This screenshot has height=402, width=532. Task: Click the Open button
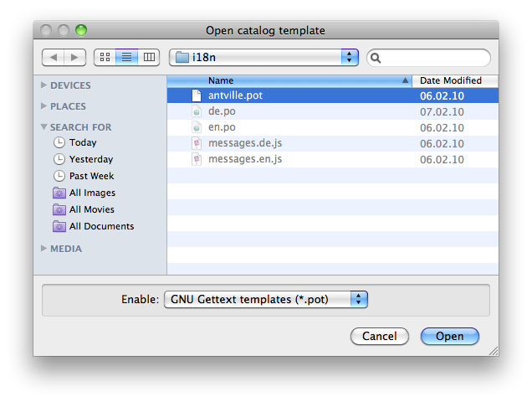[x=449, y=336]
